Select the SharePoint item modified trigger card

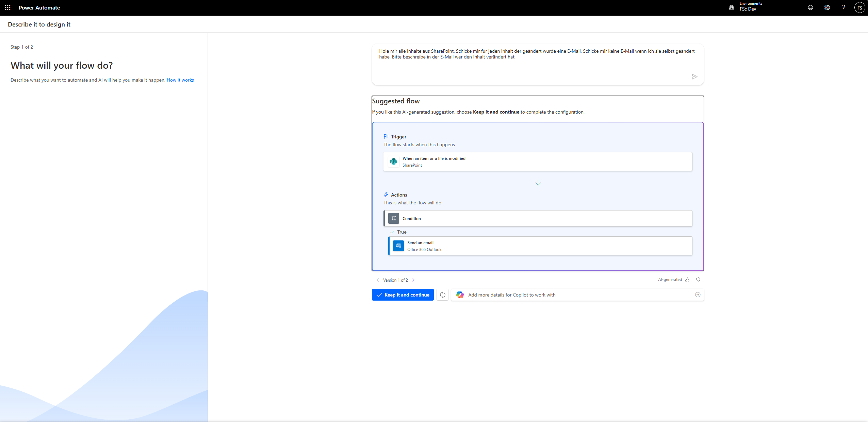(x=538, y=162)
